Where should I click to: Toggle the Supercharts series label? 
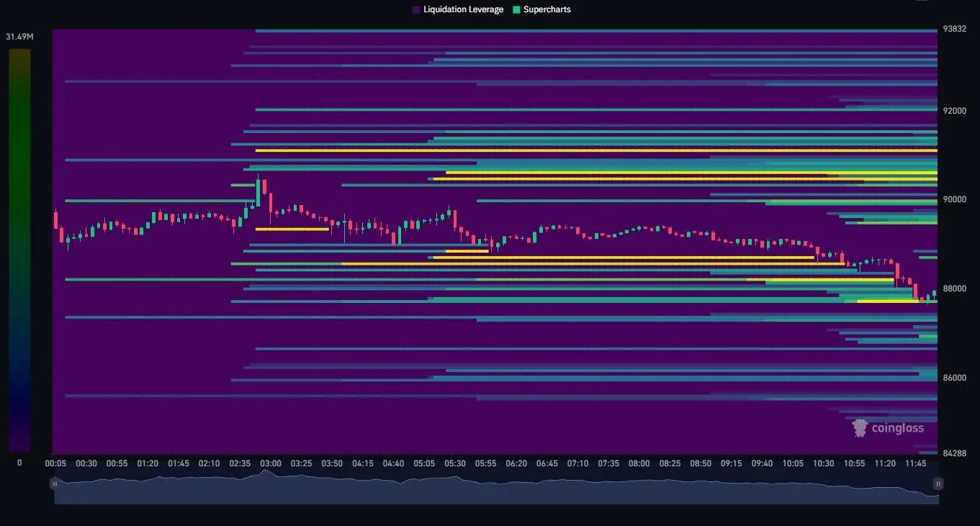click(547, 9)
